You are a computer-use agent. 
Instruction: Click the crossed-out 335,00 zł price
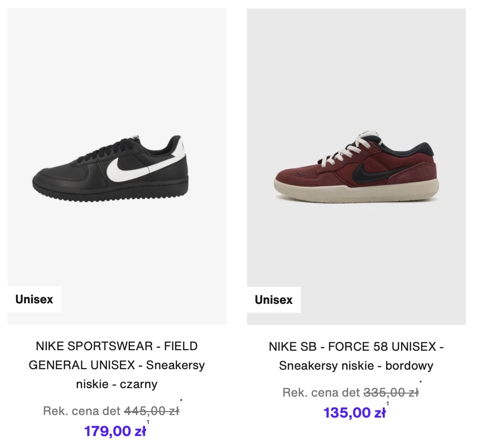(391, 393)
